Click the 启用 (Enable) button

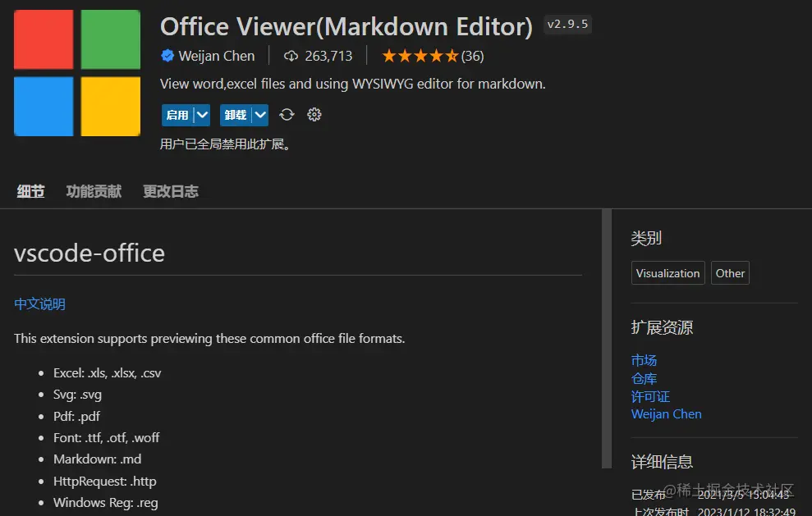[x=177, y=115]
